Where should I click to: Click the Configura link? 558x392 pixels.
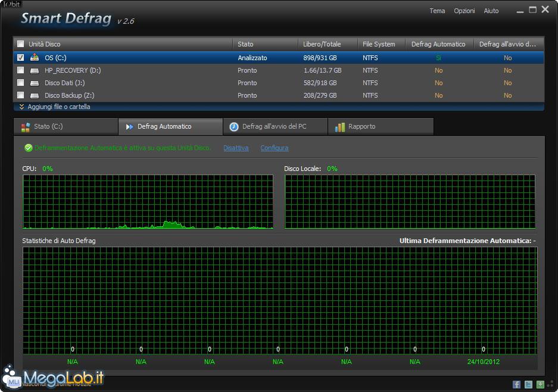(274, 148)
